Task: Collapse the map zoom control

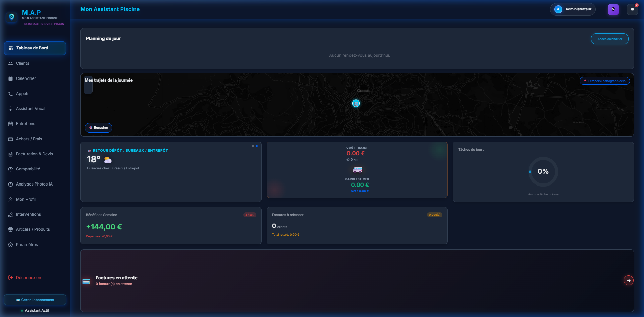Action: 88,90
